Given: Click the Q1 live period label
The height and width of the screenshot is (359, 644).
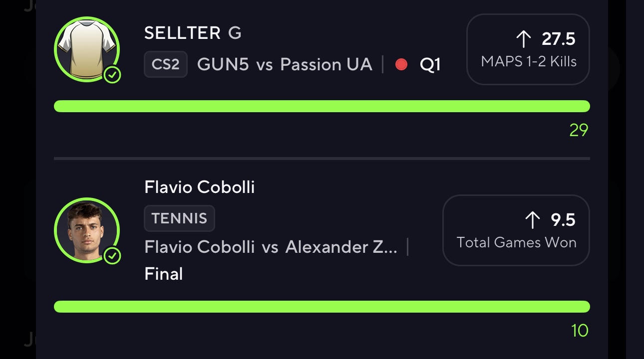Looking at the screenshot, I should click(x=430, y=65).
